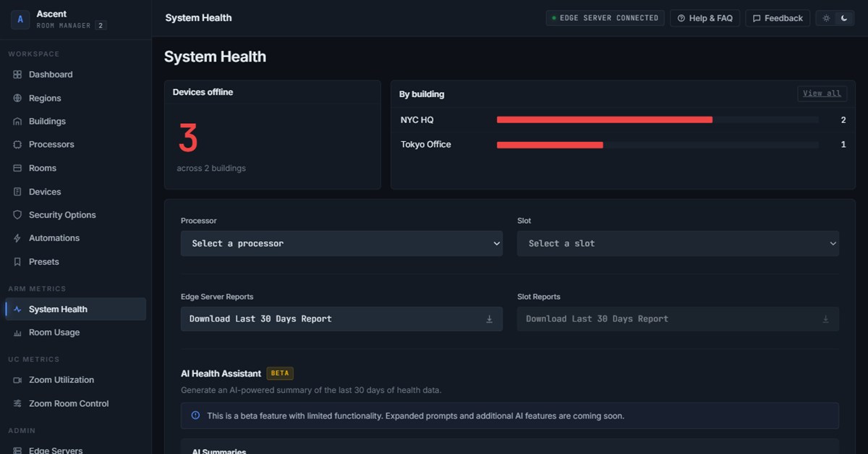
Task: Click the Dashboard grid icon
Action: (x=17, y=75)
